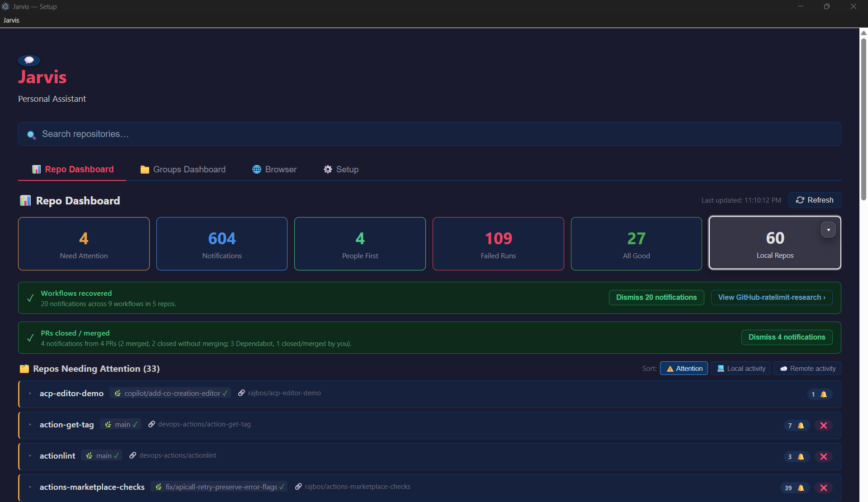Screen dimensions: 868x502
Task: Click the Jarvis speech bubble logo icon
Action: [x=29, y=60]
